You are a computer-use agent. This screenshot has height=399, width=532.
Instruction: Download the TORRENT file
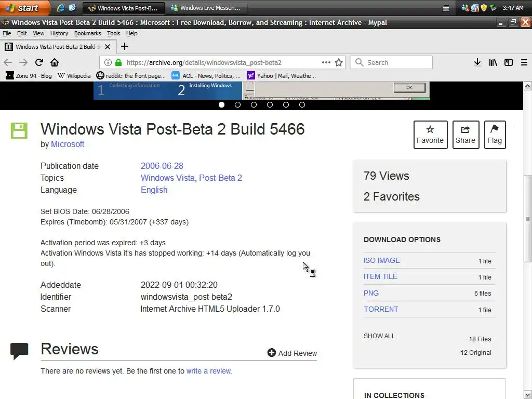tap(381, 309)
